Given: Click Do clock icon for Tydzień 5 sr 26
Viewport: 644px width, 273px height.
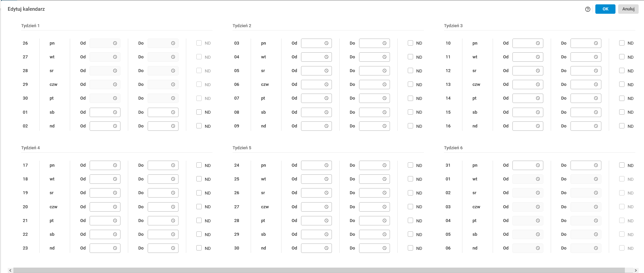Looking at the screenshot, I should (385, 193).
